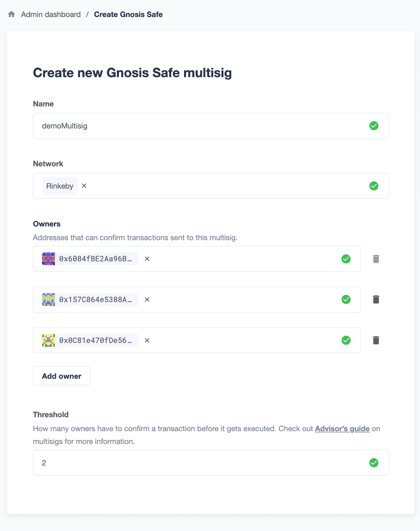The image size is (420, 531).
Task: Click the 0x6084fBE2Aa96B… address text
Action: pyautogui.click(x=96, y=259)
